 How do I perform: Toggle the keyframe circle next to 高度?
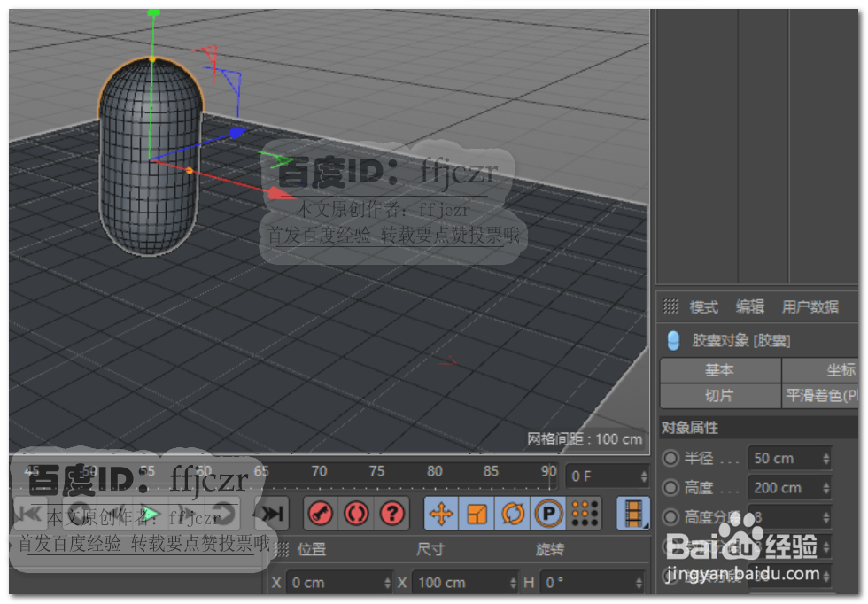pyautogui.click(x=670, y=487)
